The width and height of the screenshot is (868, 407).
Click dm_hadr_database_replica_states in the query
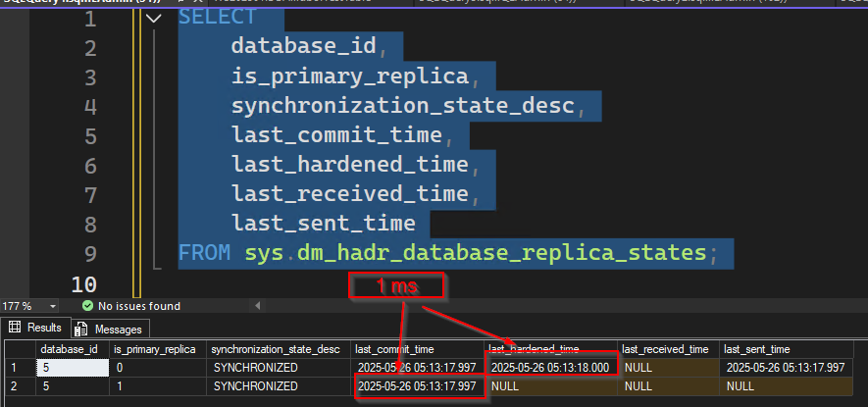501,254
